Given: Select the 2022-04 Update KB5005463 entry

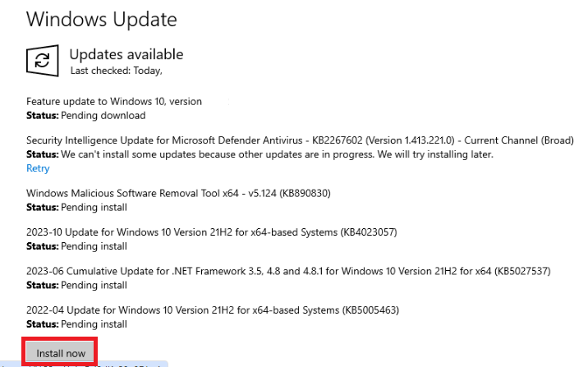Looking at the screenshot, I should [213, 310].
